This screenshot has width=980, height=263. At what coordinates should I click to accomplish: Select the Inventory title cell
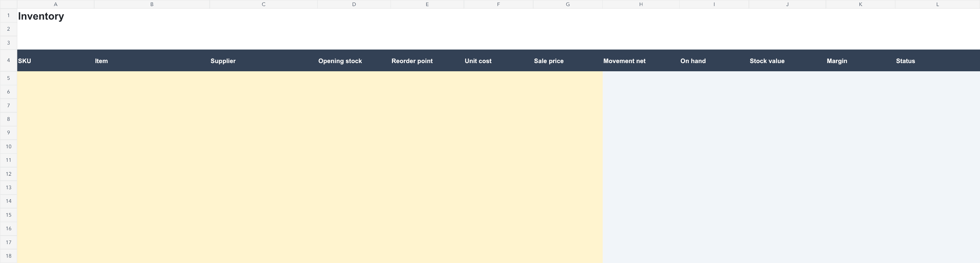pos(56,16)
